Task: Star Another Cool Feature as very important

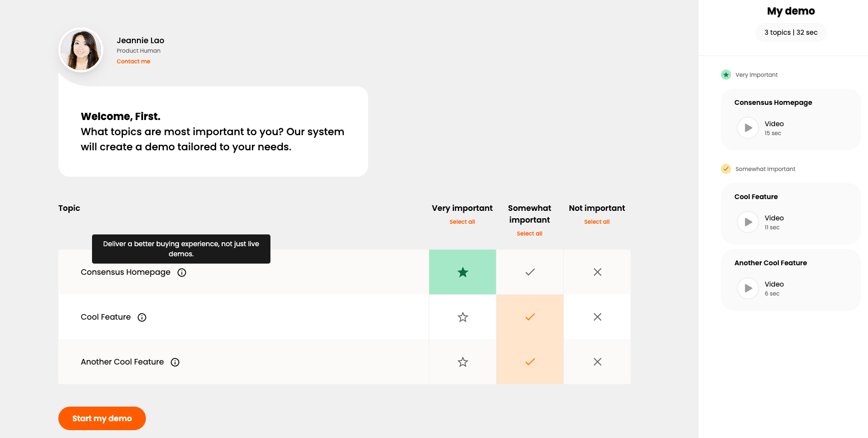Action: 462,362
